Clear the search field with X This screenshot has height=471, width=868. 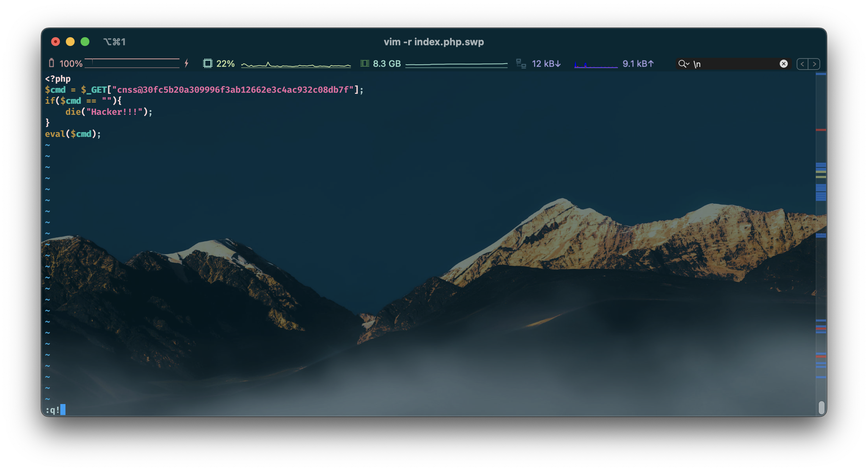[x=783, y=64]
